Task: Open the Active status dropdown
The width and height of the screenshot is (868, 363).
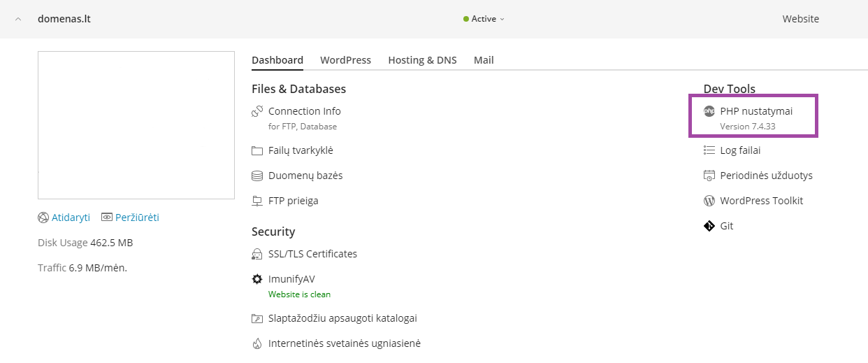Action: pos(484,19)
